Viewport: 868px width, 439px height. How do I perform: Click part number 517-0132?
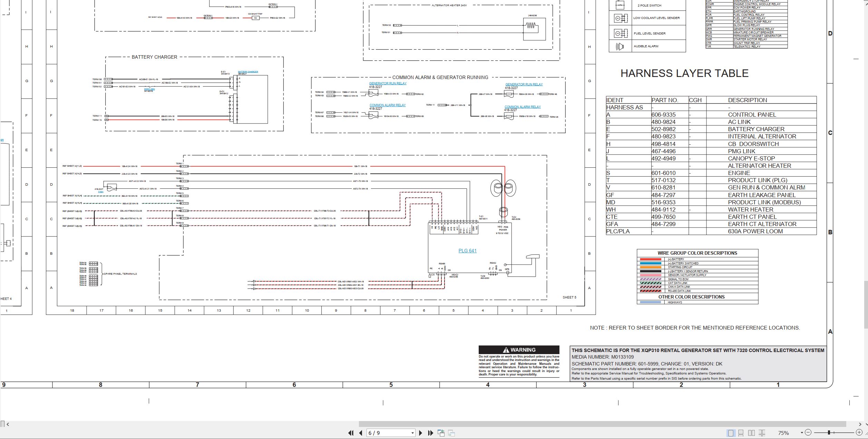point(663,180)
